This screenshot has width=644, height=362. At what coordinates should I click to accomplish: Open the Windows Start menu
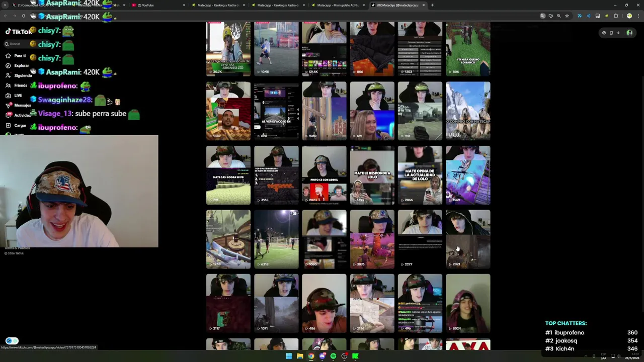(x=289, y=356)
